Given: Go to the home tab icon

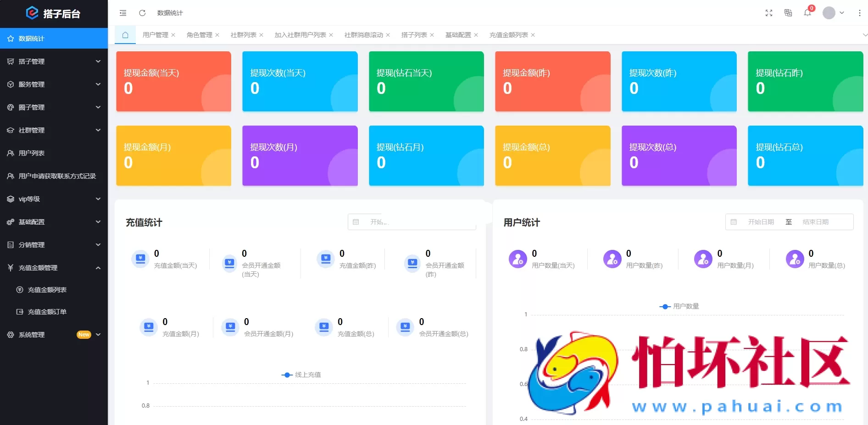Looking at the screenshot, I should pos(125,35).
